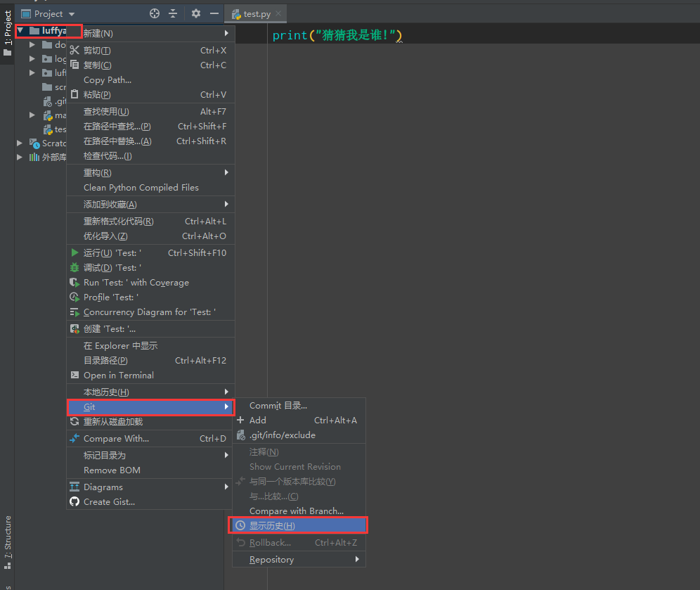Choose Compare with Branch...
Image resolution: width=700 pixels, height=590 pixels.
(x=299, y=511)
